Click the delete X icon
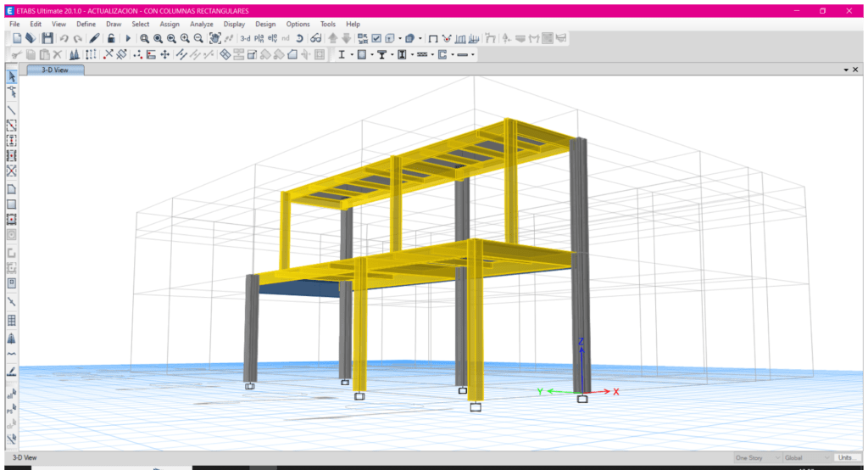The image size is (868, 470). 58,54
